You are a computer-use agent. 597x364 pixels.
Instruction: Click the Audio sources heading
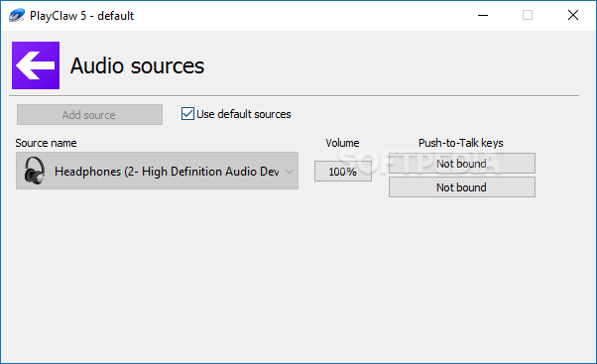[x=137, y=65]
